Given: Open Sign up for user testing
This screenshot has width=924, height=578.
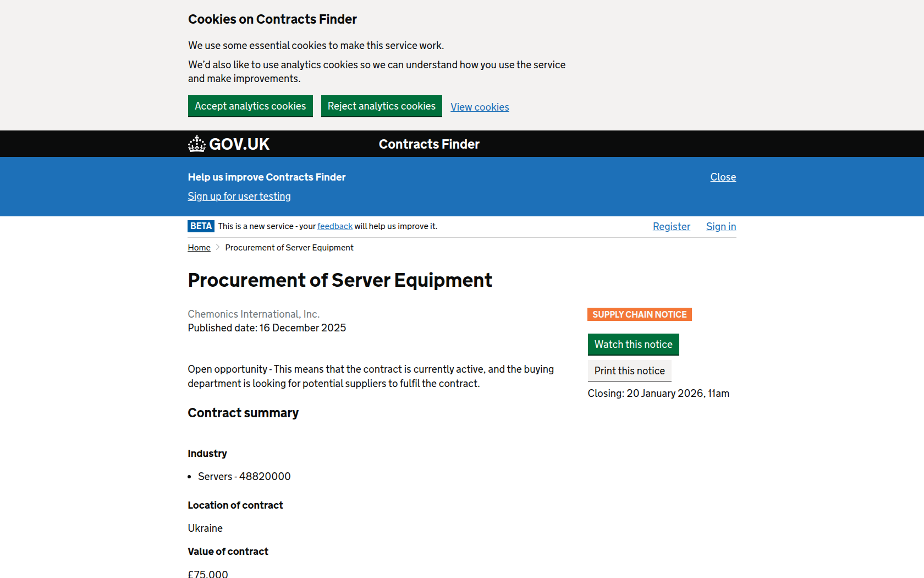Looking at the screenshot, I should [x=239, y=197].
